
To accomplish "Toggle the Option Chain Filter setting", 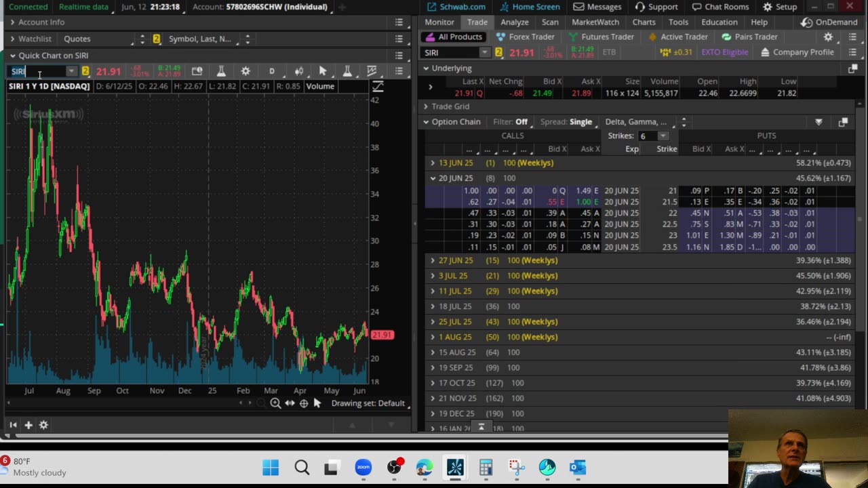I will click(x=510, y=122).
